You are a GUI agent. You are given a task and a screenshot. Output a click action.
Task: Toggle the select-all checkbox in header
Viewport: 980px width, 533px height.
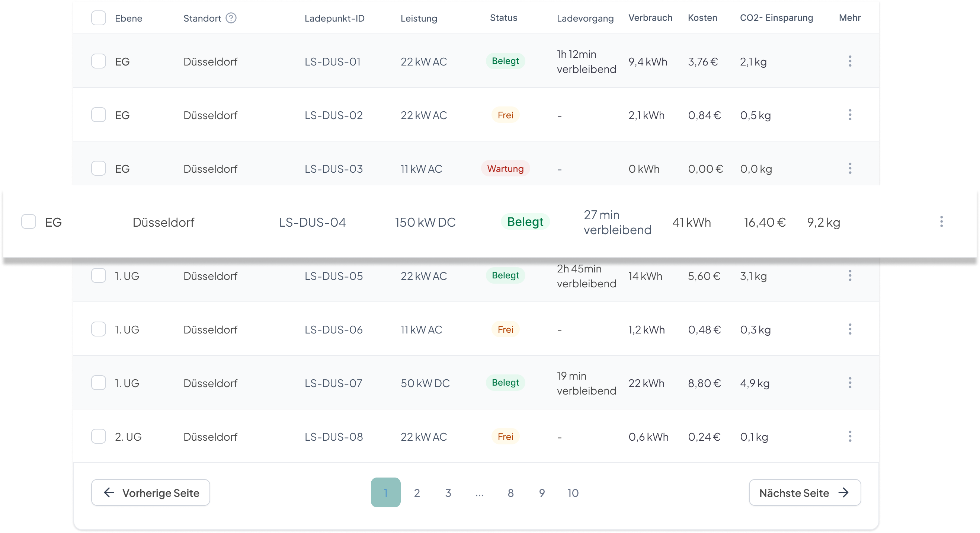(x=99, y=18)
